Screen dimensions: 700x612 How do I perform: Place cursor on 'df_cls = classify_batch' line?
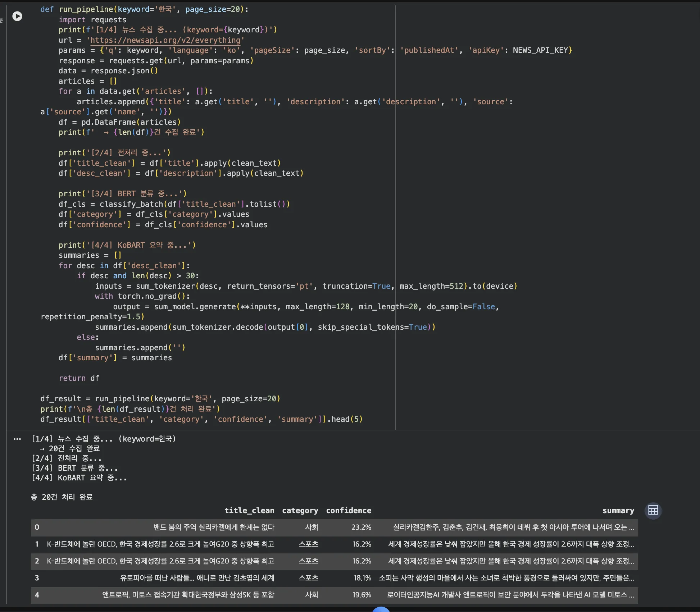(174, 204)
